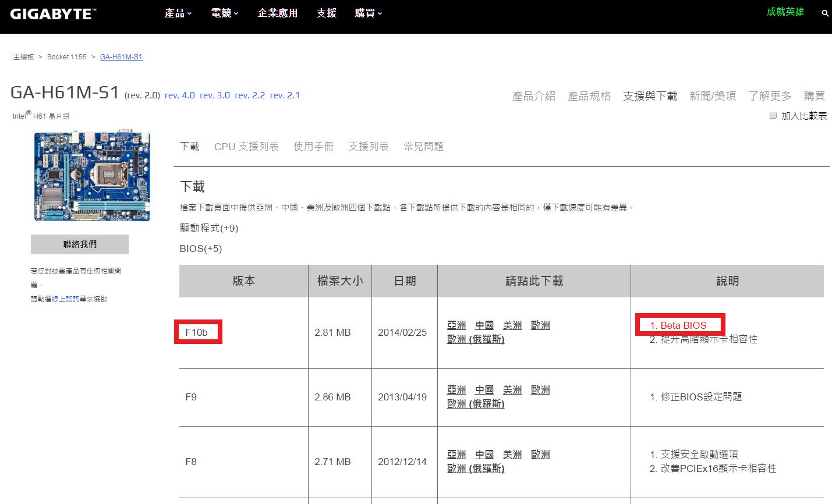The height and width of the screenshot is (504, 832).
Task: Open 產品介紹 tab
Action: tap(533, 96)
